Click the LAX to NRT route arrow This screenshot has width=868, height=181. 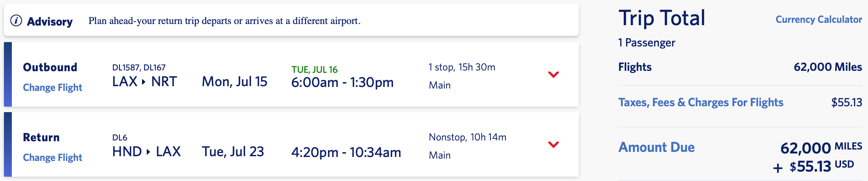pos(144,82)
